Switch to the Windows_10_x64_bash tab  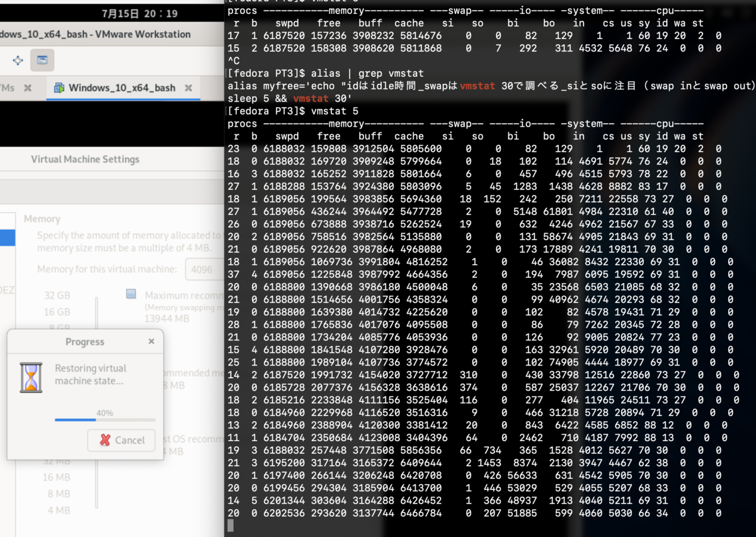point(122,88)
